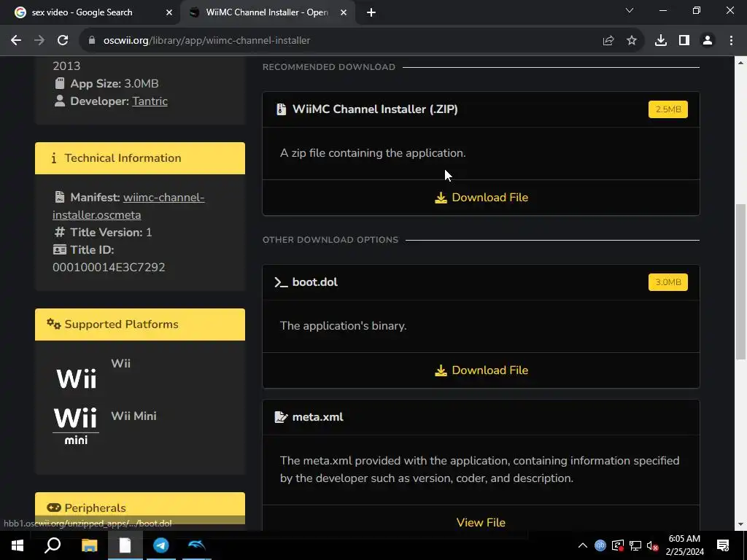Open Dolphin emulator from taskbar
Image resolution: width=747 pixels, height=560 pixels.
tap(197, 545)
